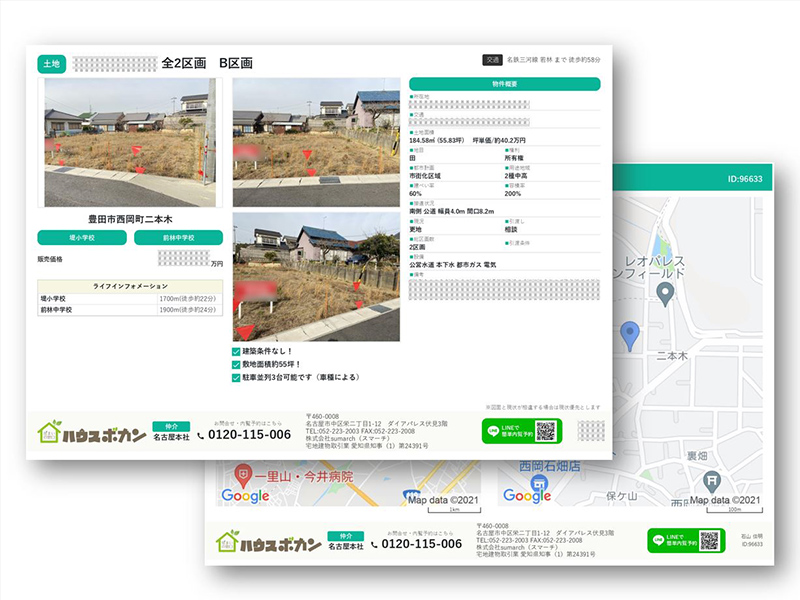This screenshot has width=800, height=600.
Task: Click the 仲介 badge on the front flyer
Action: click(x=171, y=427)
